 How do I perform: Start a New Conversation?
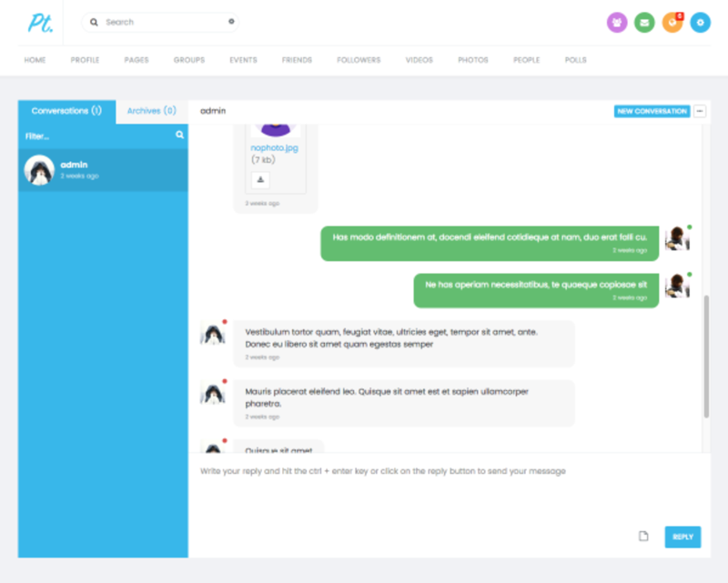point(652,111)
